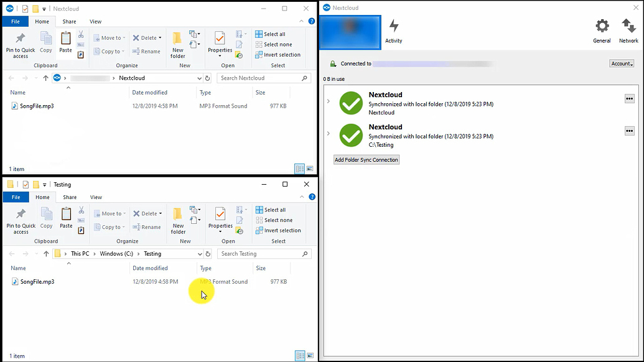Sort by Date modified in the Nextcloud Explorer window
This screenshot has width=644, height=362.
(149, 92)
